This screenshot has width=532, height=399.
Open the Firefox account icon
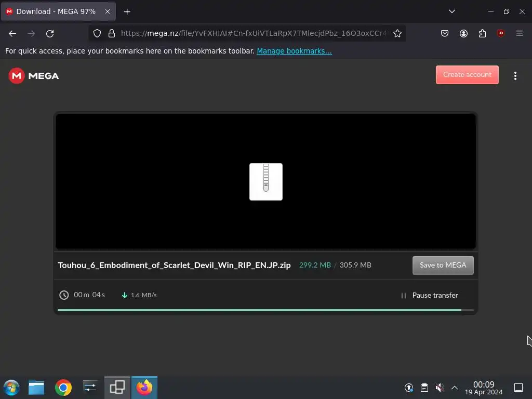463,33
